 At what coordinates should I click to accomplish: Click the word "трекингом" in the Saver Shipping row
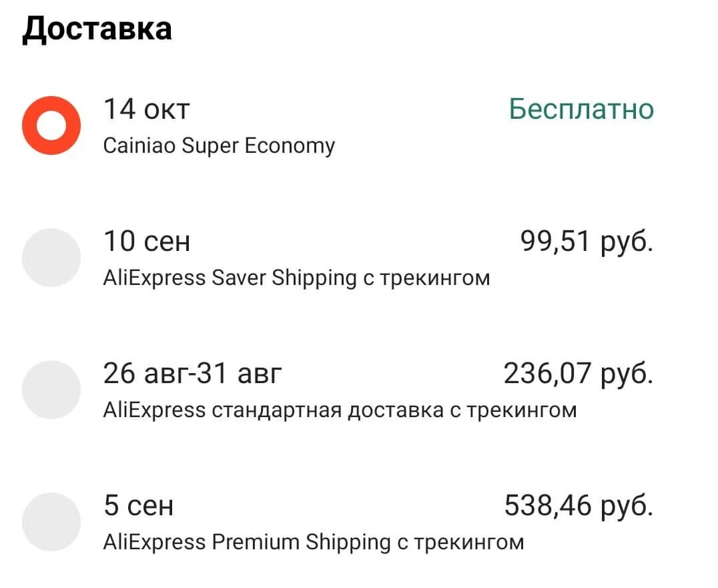coord(435,278)
